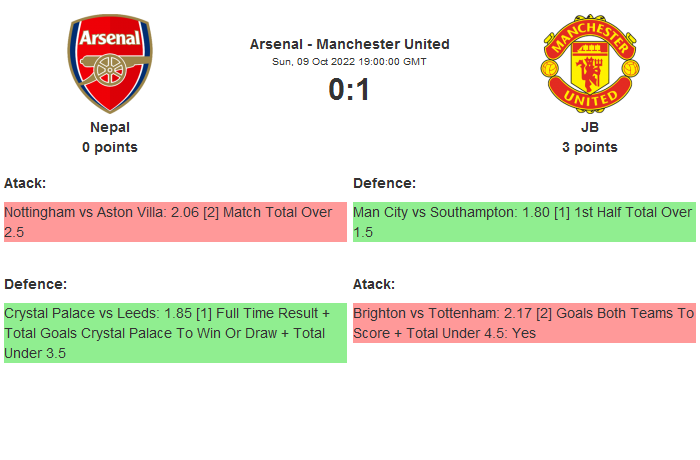Click the Arsenal club crest
The height and width of the screenshot is (460, 700).
tap(110, 62)
